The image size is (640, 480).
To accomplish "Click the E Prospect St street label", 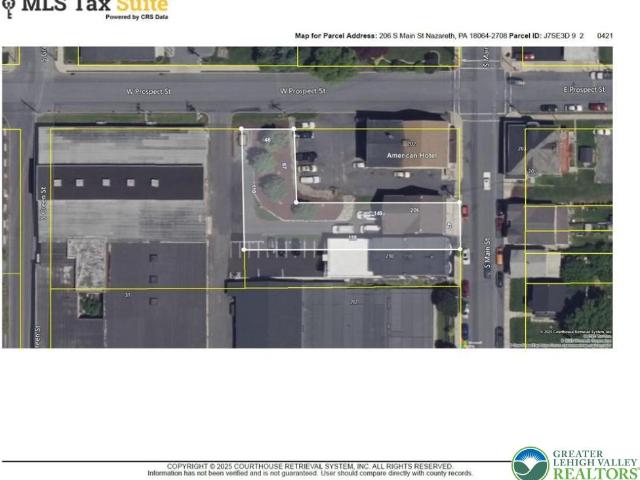I will point(584,90).
